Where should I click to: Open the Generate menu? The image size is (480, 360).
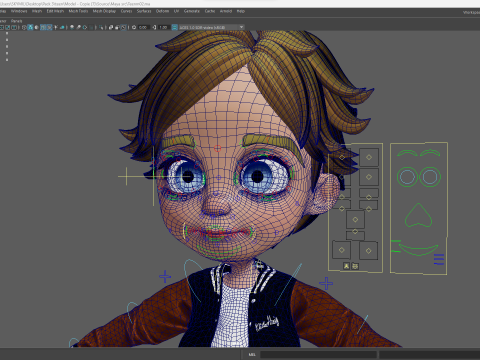point(192,11)
